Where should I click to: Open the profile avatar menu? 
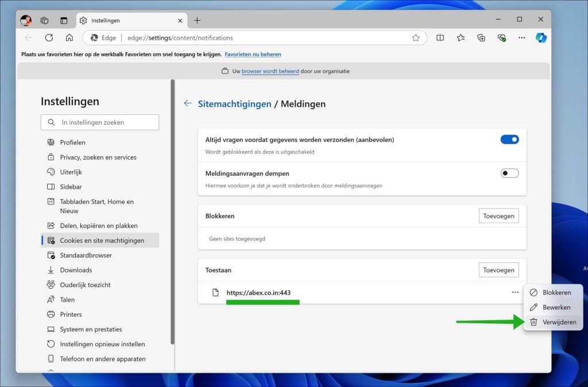coord(26,20)
